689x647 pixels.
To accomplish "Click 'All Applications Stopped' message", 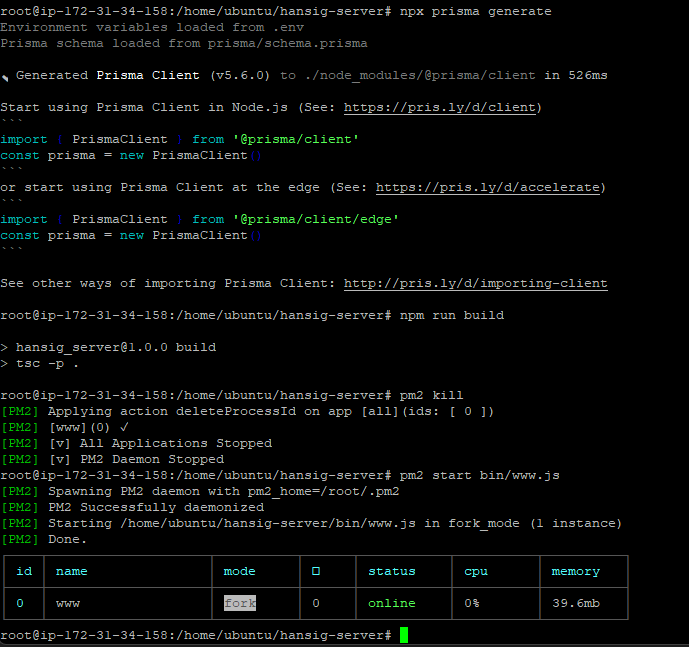I will tap(176, 443).
